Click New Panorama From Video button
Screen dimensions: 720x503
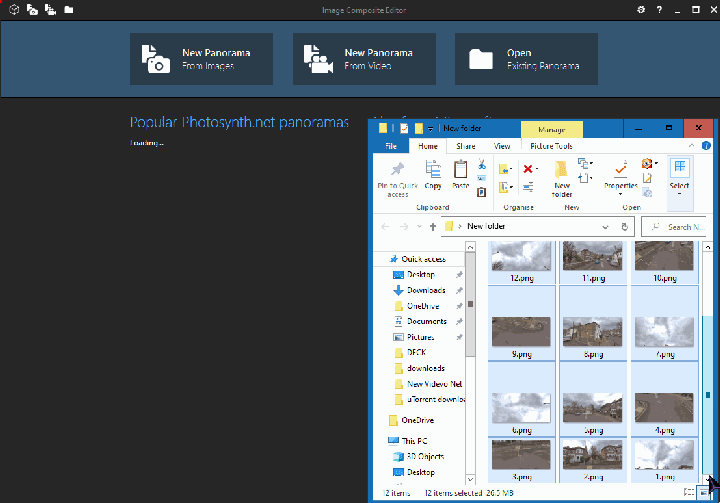(x=364, y=58)
